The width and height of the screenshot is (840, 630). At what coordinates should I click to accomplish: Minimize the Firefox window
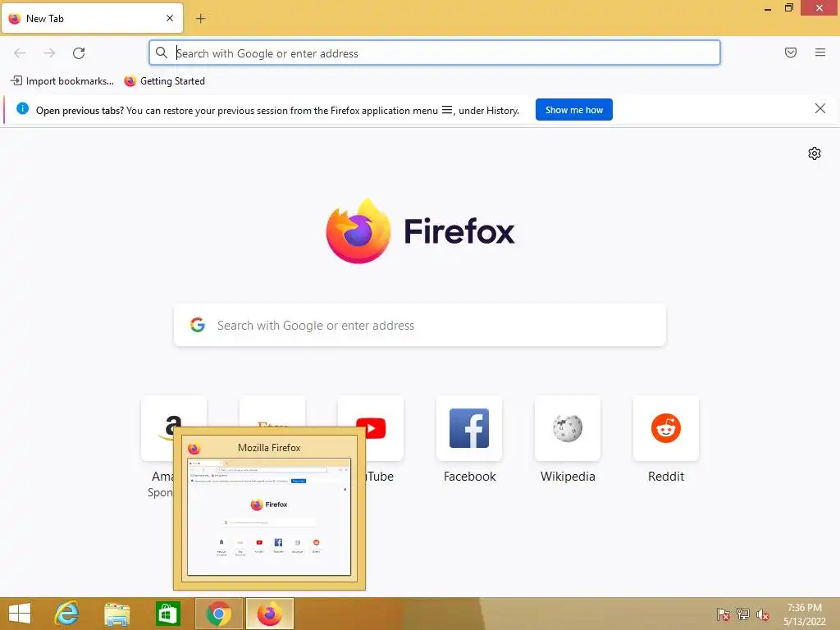768,8
